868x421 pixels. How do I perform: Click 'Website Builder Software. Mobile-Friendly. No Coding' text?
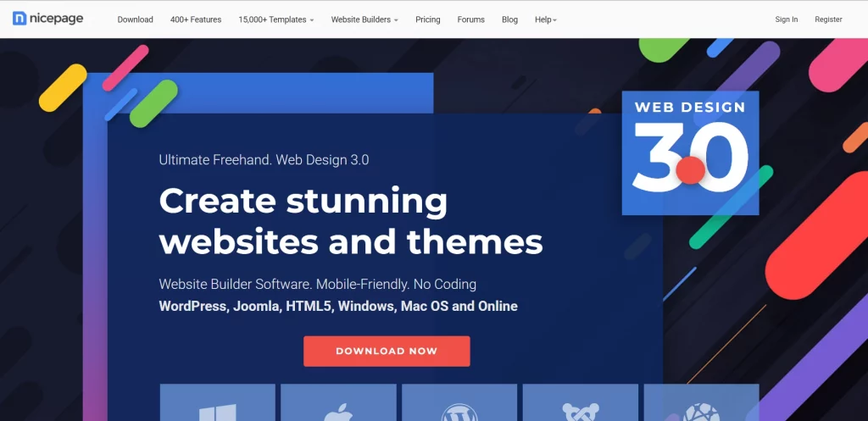318,285
